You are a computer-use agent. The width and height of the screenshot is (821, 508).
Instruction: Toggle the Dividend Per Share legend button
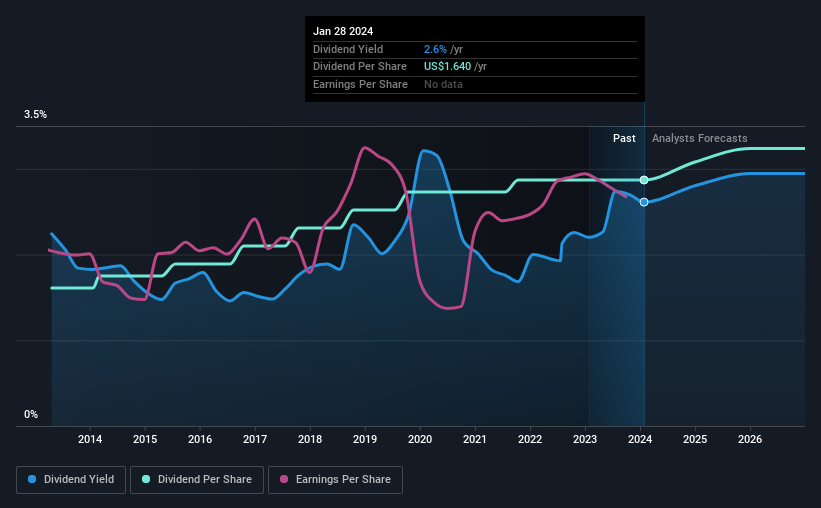197,480
